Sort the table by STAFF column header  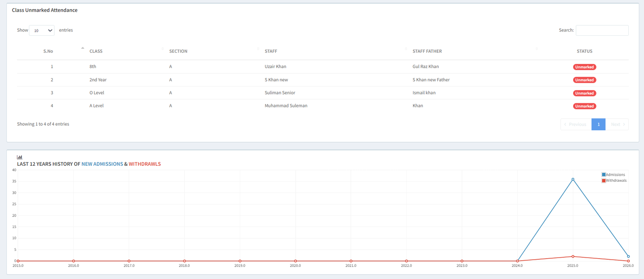coord(271,51)
